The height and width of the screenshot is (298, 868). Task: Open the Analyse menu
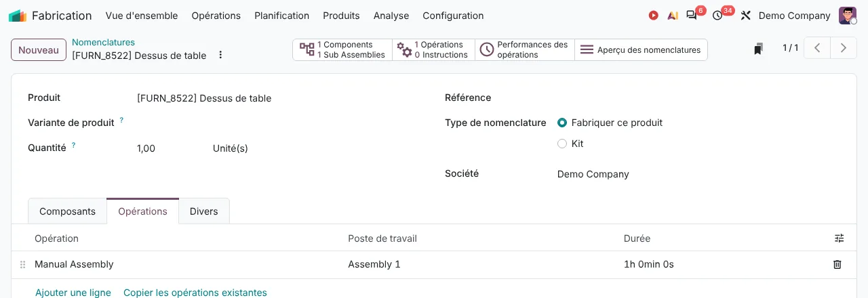pyautogui.click(x=391, y=16)
